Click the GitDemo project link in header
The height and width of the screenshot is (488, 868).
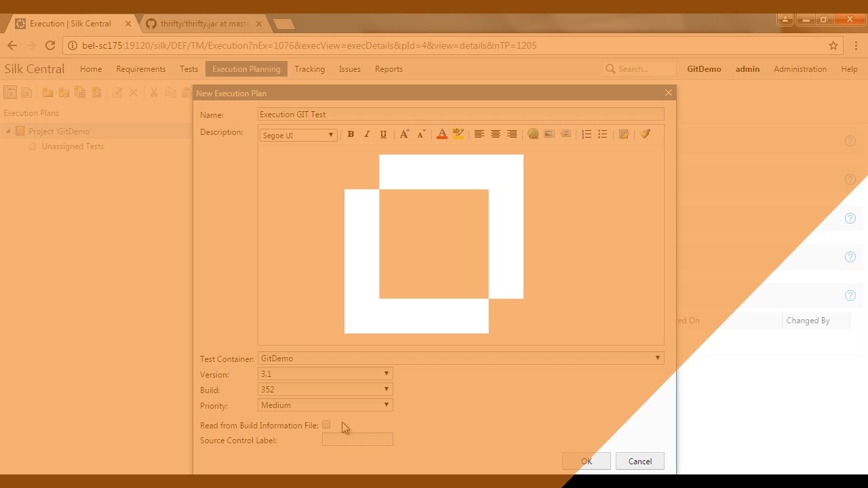coord(704,69)
